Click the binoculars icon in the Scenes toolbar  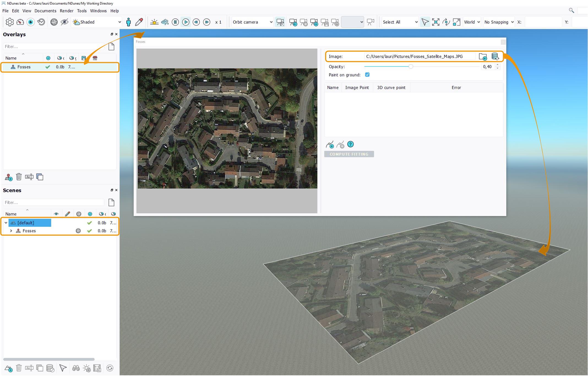(76, 368)
